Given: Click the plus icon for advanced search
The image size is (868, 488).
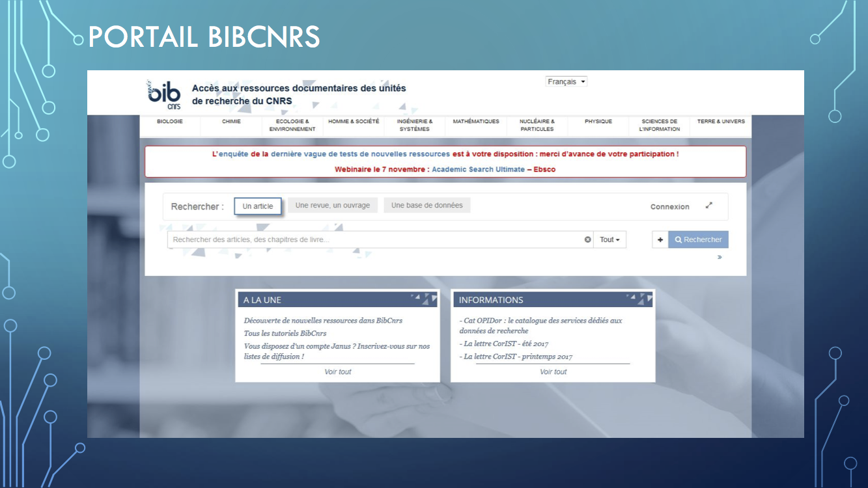Looking at the screenshot, I should coord(660,239).
